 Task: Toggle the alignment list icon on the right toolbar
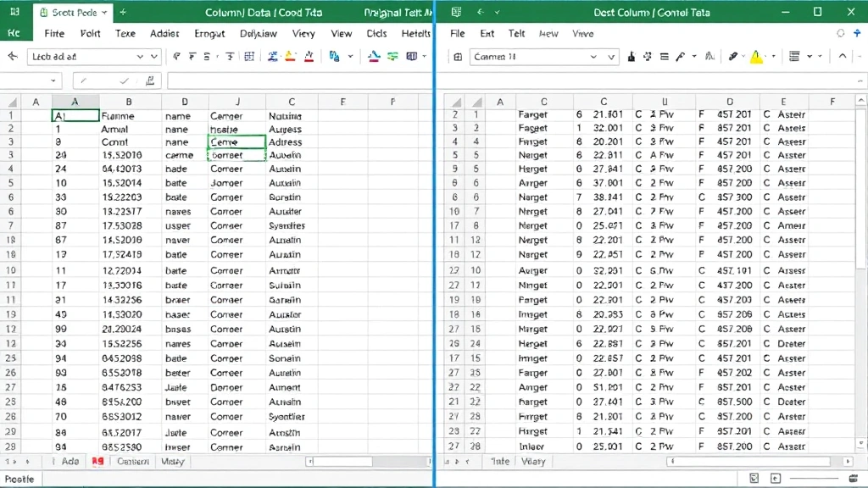794,56
